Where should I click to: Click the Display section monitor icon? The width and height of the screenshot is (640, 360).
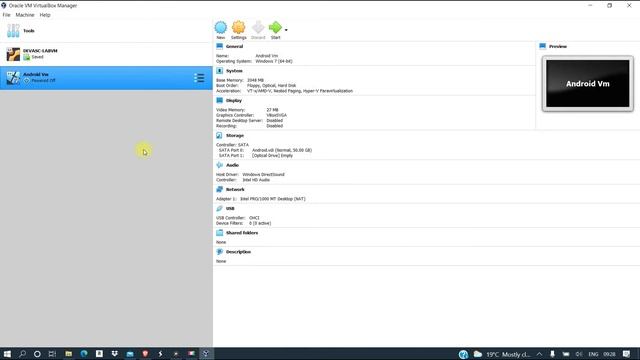[x=220, y=100]
